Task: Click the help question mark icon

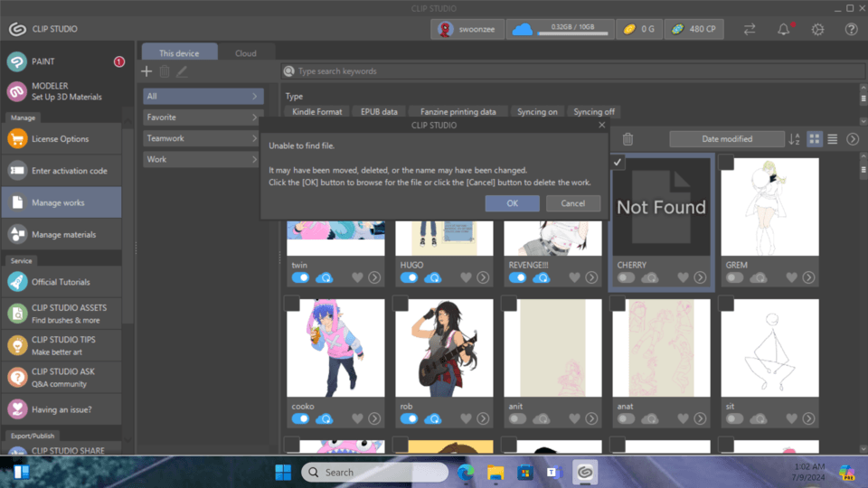Action: (x=851, y=29)
